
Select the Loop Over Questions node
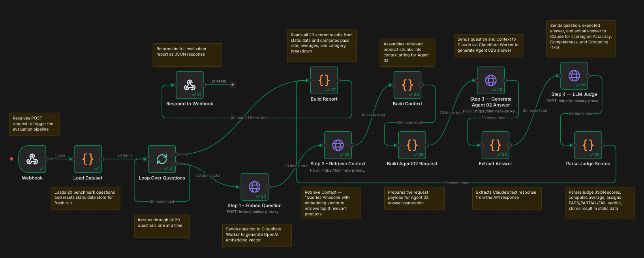pos(162,159)
